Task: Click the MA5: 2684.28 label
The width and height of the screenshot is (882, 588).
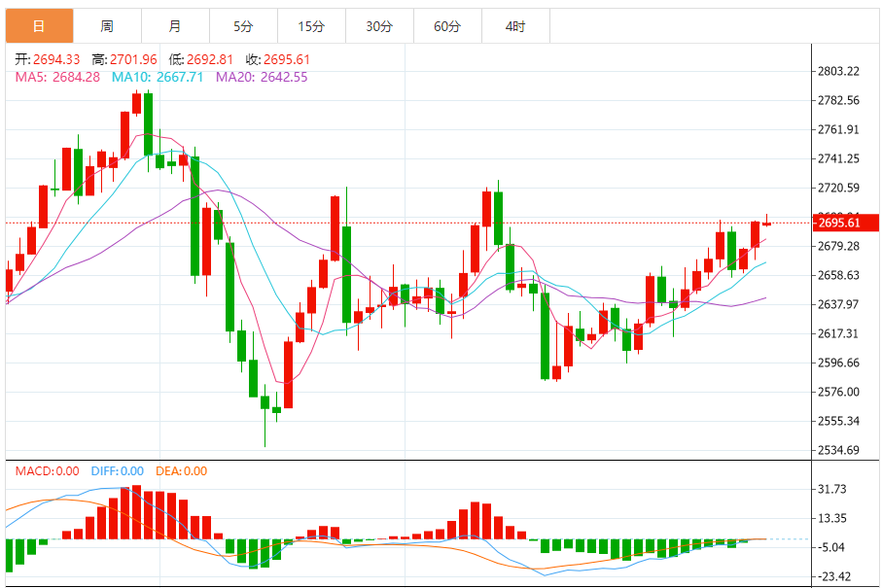Action: tap(57, 77)
